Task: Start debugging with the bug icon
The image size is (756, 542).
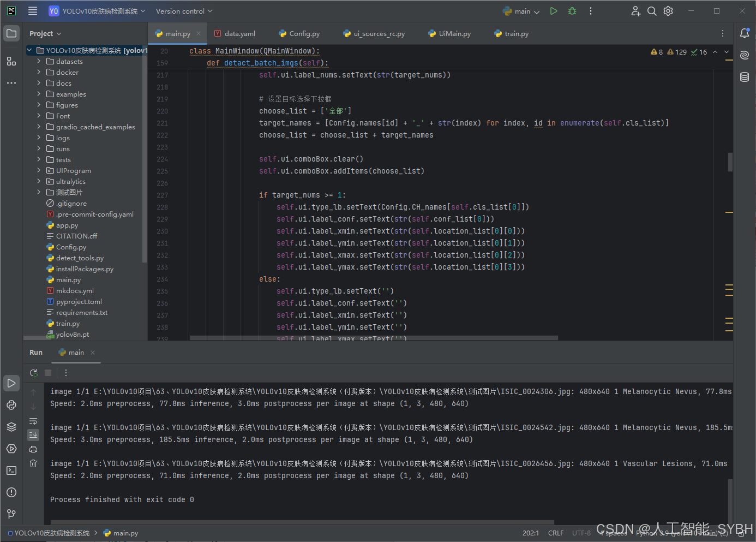Action: pos(572,11)
